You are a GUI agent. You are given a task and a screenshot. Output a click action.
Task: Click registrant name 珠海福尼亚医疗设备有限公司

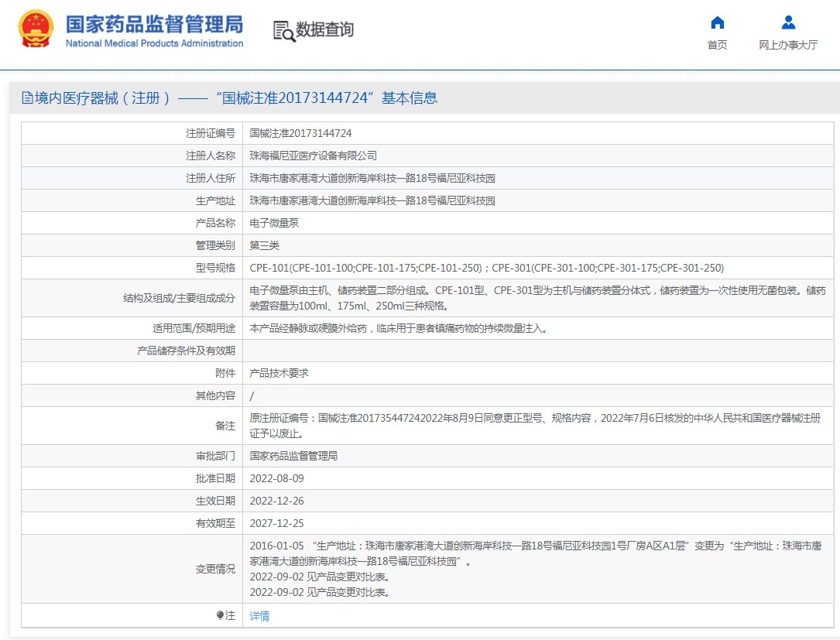(x=313, y=156)
